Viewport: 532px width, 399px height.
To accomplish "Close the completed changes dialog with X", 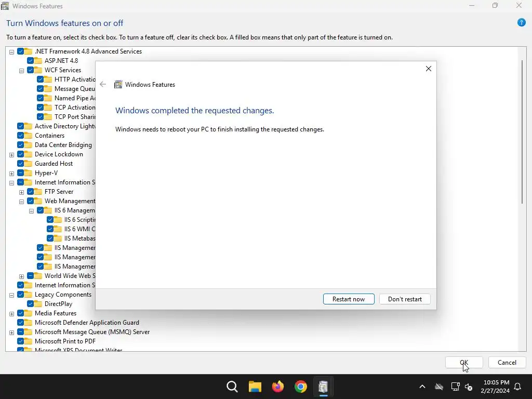I will point(429,69).
